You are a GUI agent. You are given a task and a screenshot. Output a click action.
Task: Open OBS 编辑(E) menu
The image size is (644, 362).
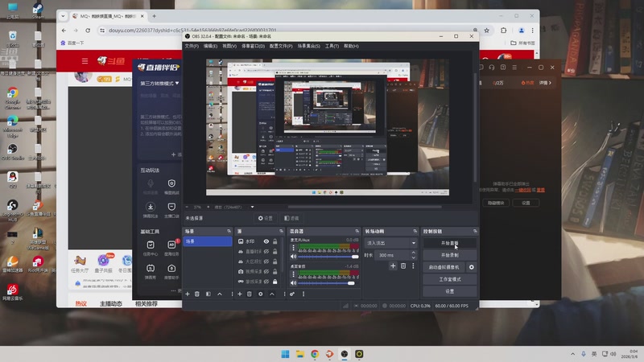point(211,46)
